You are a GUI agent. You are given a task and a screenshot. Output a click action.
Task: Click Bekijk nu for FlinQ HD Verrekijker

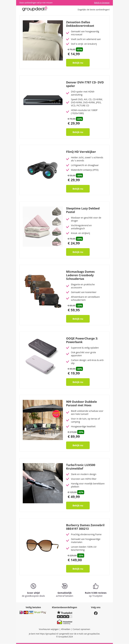tap(78, 189)
